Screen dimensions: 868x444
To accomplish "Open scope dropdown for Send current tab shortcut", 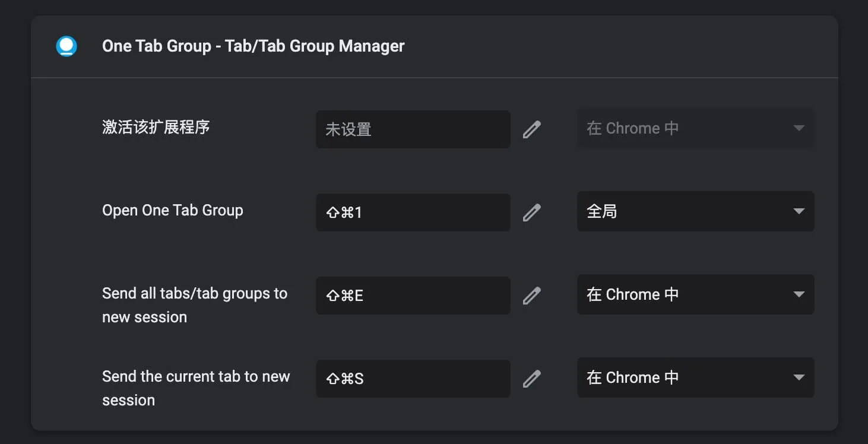I will pos(695,378).
